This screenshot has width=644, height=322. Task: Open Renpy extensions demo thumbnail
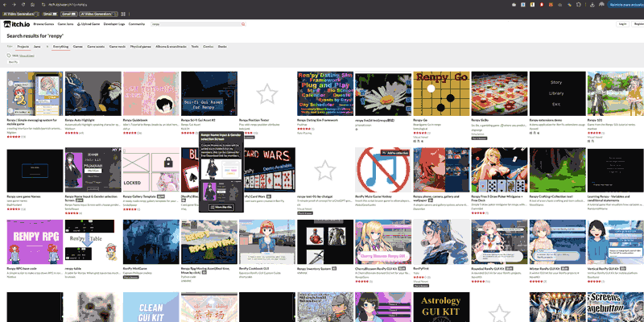pyautogui.click(x=557, y=93)
